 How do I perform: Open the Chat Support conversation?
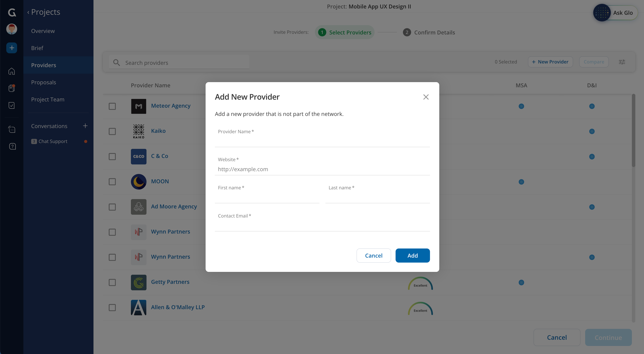point(53,141)
